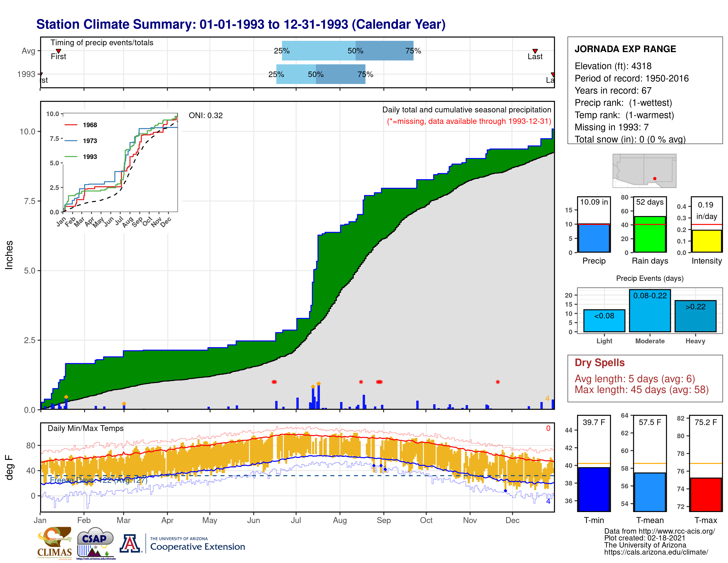Click the Timing of precip events/totals label
This screenshot has width=728, height=563.
[x=102, y=43]
